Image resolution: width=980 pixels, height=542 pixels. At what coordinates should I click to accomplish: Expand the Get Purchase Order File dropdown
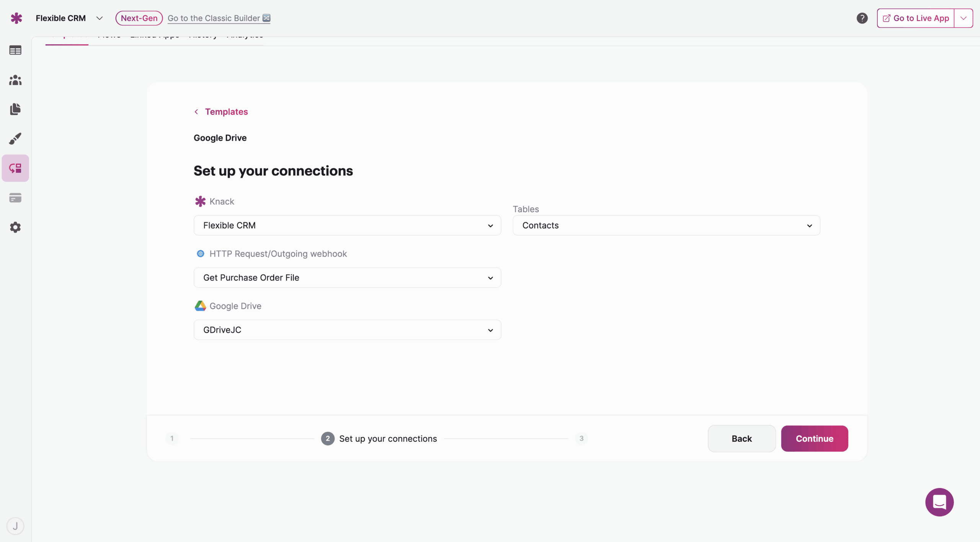pyautogui.click(x=347, y=278)
